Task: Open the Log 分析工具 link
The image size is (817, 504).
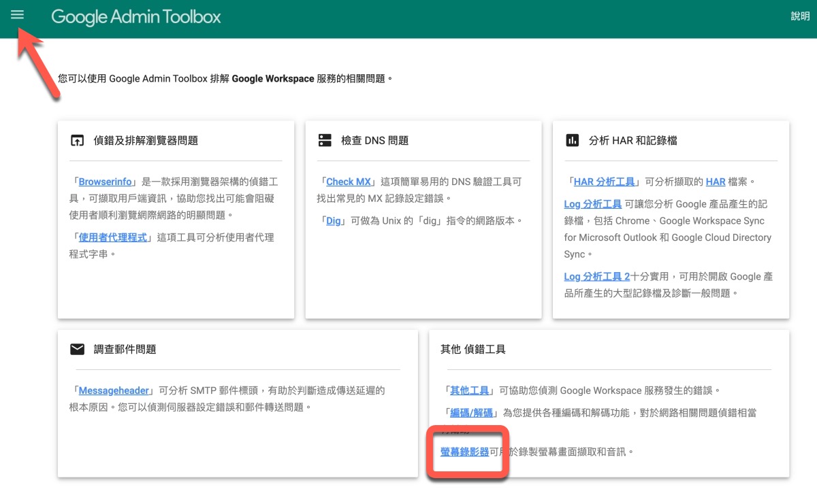Action: tap(592, 203)
